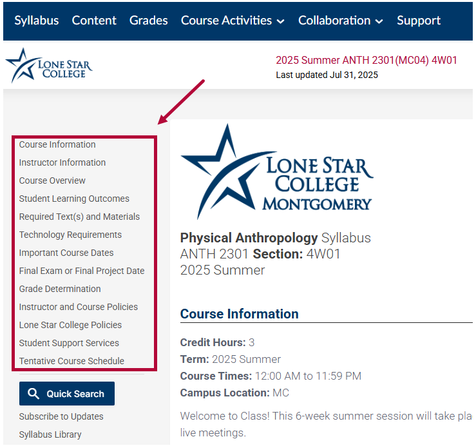Image resolution: width=476 pixels, height=448 pixels.
Task: Click the Course Activities chevron arrow
Action: (281, 21)
